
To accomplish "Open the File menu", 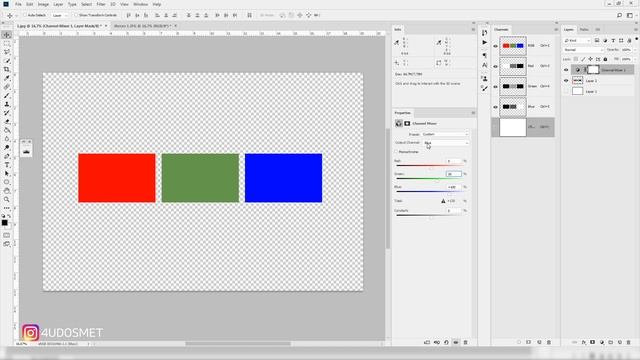I will 18,4.
